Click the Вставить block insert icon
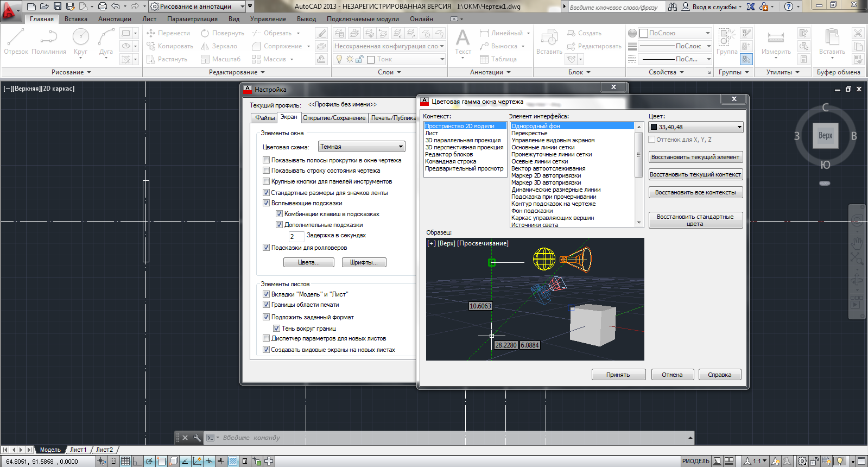The image size is (868, 467). [549, 42]
